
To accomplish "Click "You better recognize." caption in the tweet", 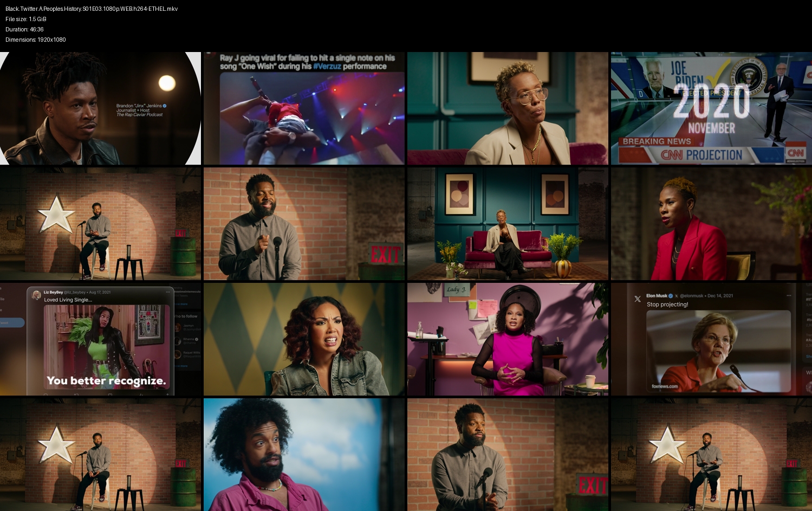I will point(106,381).
